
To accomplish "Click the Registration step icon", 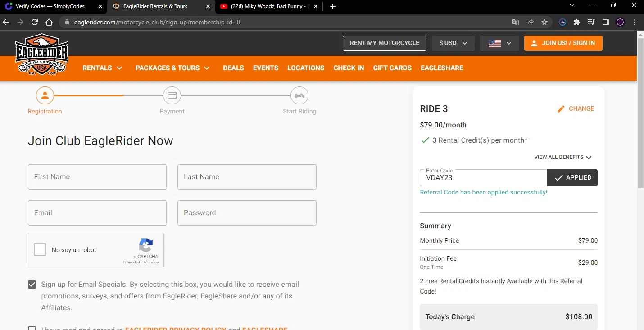I will click(x=45, y=95).
